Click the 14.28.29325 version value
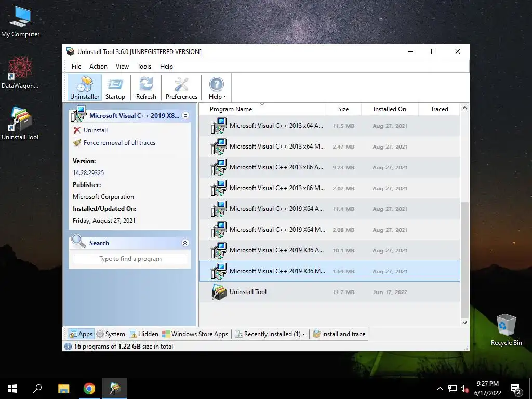Image resolution: width=532 pixels, height=399 pixels. click(x=88, y=172)
